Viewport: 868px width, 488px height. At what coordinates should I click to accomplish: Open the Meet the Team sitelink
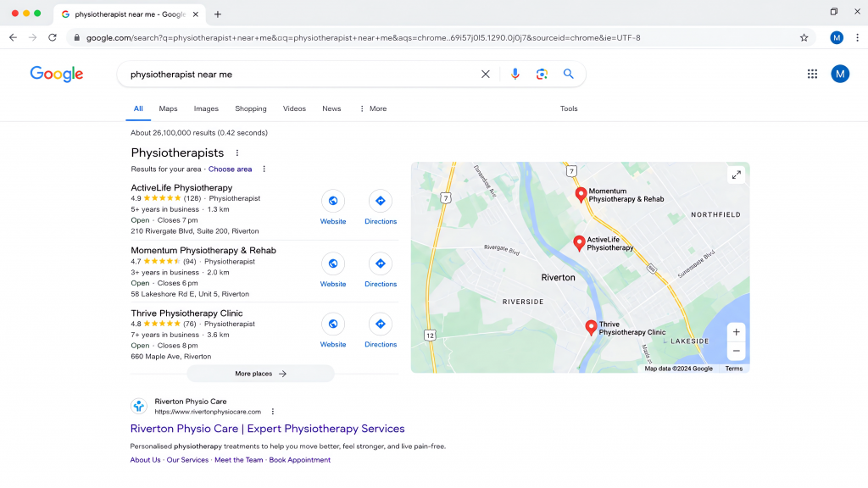pyautogui.click(x=238, y=460)
